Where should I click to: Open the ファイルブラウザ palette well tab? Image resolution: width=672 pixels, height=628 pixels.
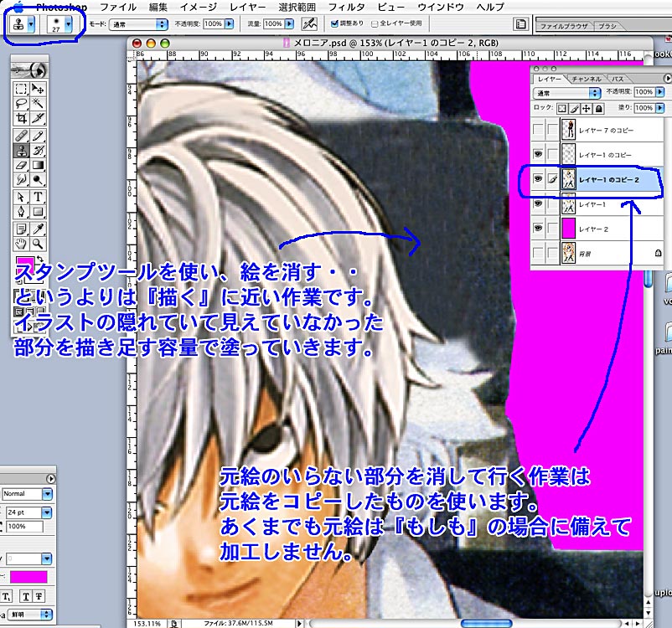tap(564, 26)
